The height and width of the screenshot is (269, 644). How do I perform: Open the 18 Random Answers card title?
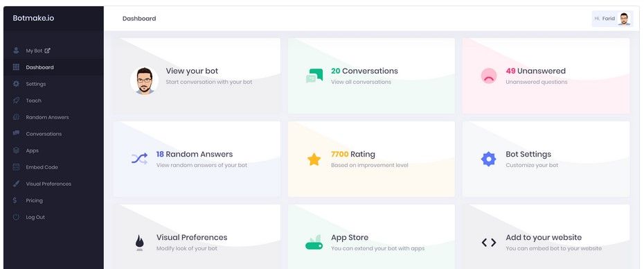(195, 154)
